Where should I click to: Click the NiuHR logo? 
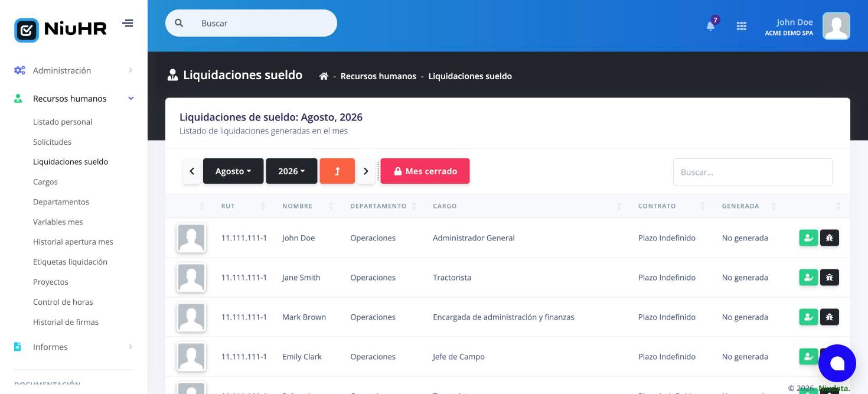tap(60, 30)
